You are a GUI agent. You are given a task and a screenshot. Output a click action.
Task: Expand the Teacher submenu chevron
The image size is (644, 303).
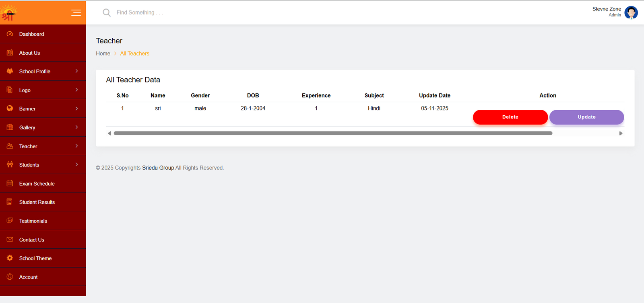76,146
